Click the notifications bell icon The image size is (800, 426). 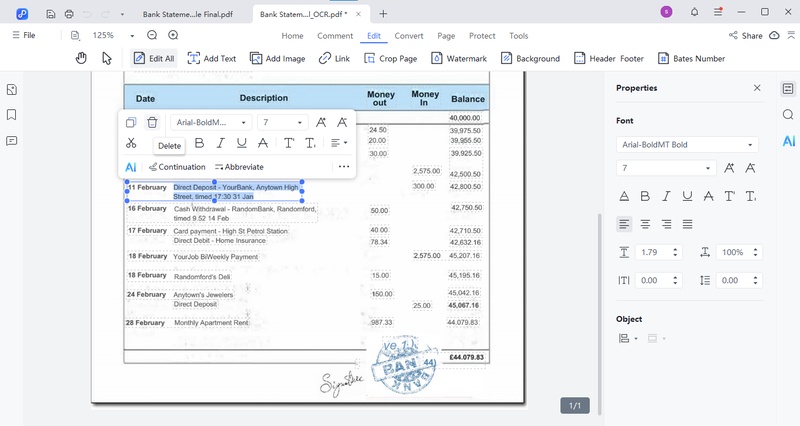tap(694, 12)
